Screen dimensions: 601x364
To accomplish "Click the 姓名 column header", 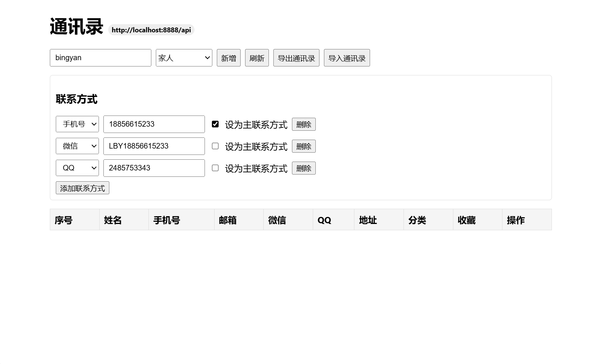I will click(x=124, y=220).
